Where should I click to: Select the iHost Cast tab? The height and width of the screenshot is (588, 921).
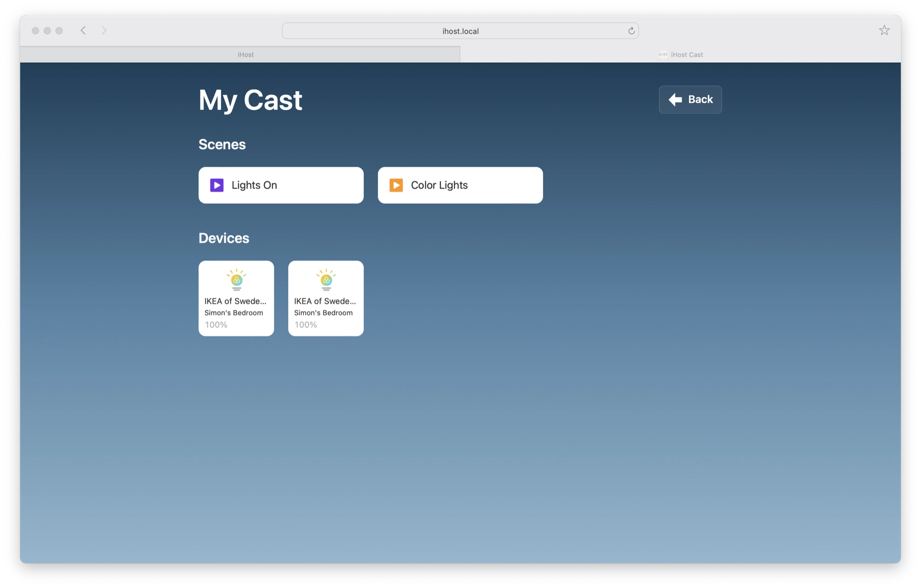coord(681,54)
